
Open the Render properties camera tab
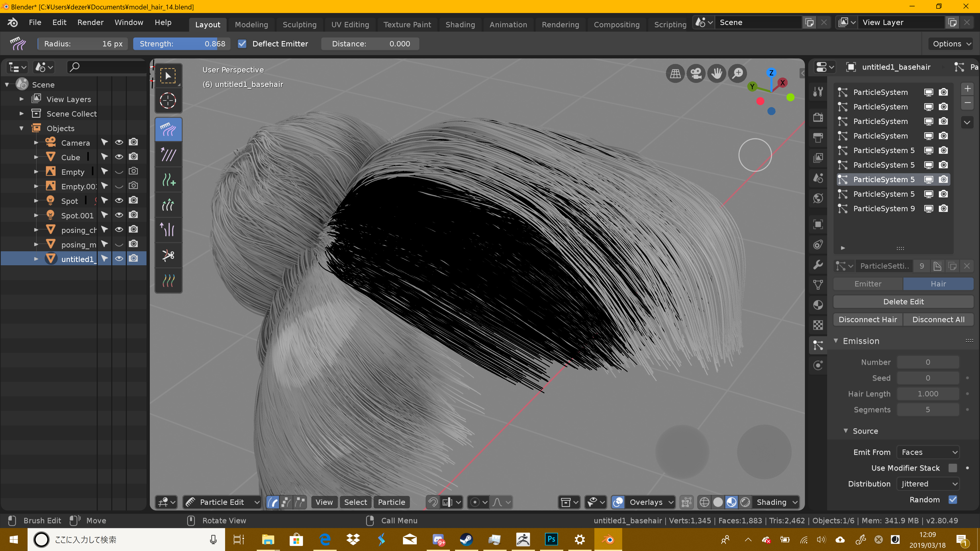pyautogui.click(x=818, y=117)
